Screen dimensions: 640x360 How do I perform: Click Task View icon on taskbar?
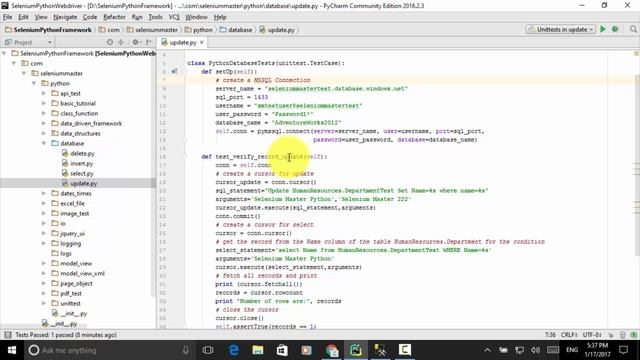tap(208, 350)
